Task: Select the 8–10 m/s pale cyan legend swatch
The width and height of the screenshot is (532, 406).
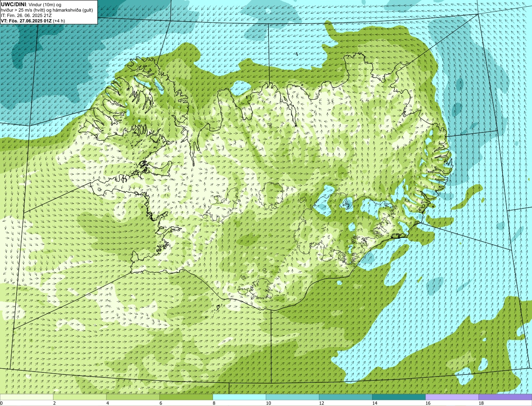Action: [239, 397]
